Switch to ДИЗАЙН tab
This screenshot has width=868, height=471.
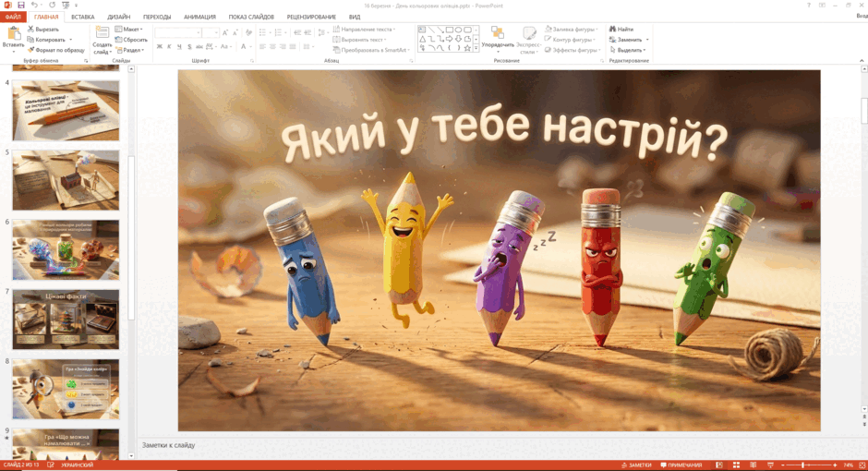click(118, 17)
